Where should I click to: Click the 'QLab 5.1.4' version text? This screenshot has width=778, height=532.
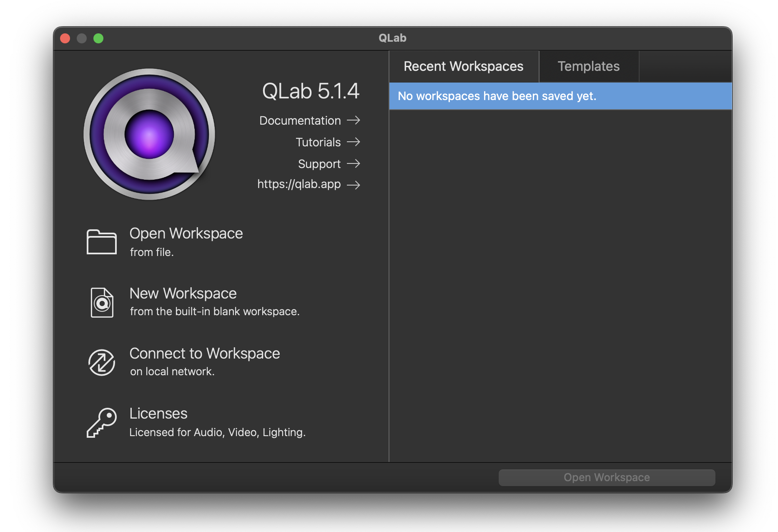click(311, 91)
